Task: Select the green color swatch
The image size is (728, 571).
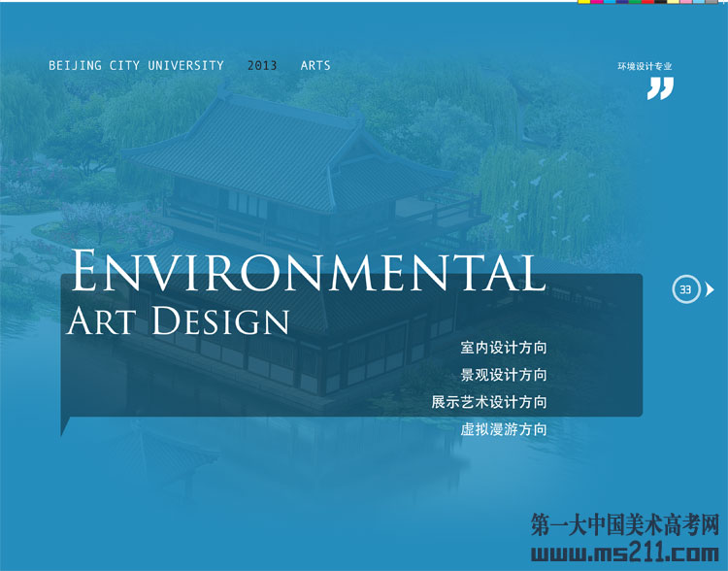Action: [635, 2]
